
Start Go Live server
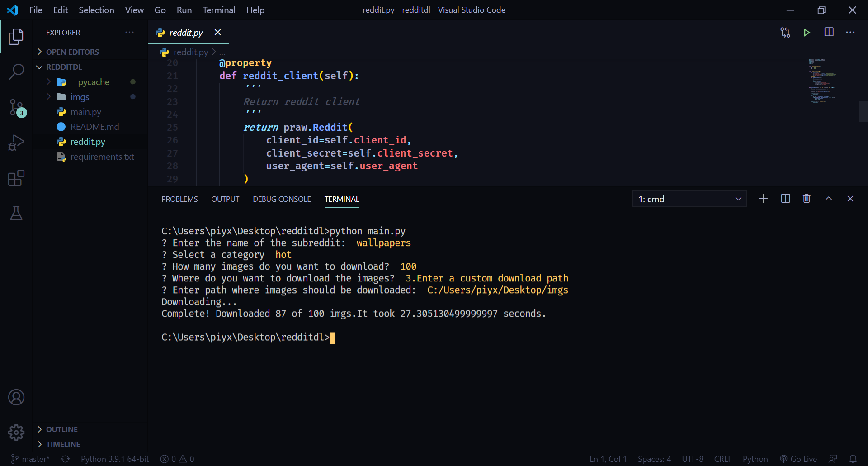click(798, 459)
